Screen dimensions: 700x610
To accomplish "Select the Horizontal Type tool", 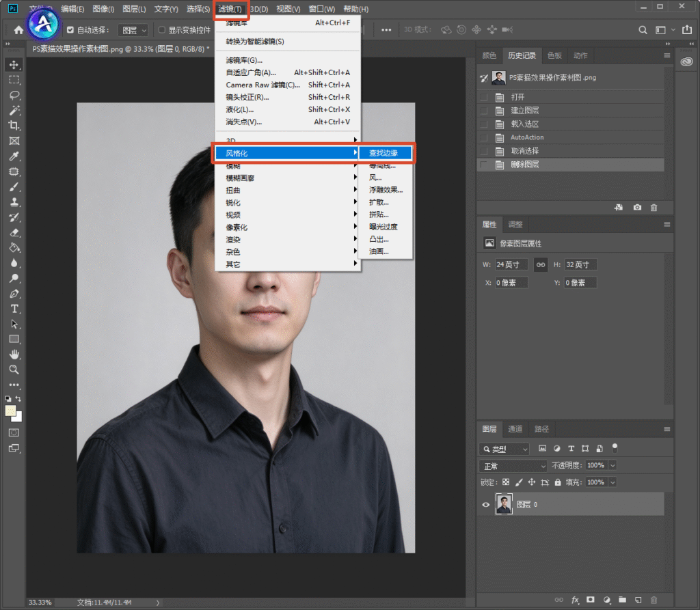I will click(14, 309).
